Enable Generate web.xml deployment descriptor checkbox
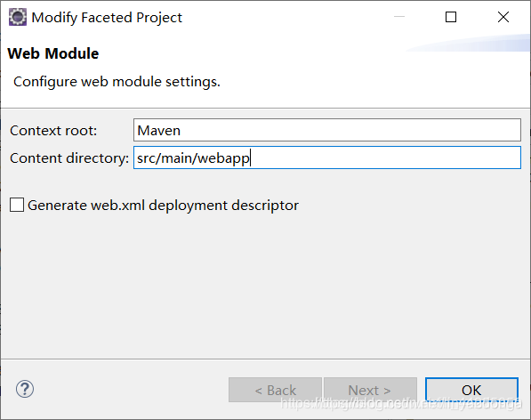The width and height of the screenshot is (531, 420). pos(17,205)
